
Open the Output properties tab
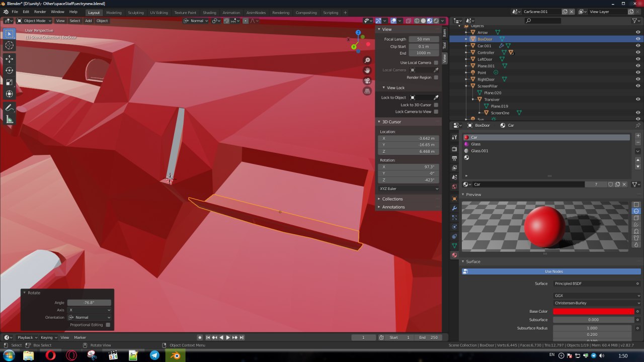pos(454,158)
